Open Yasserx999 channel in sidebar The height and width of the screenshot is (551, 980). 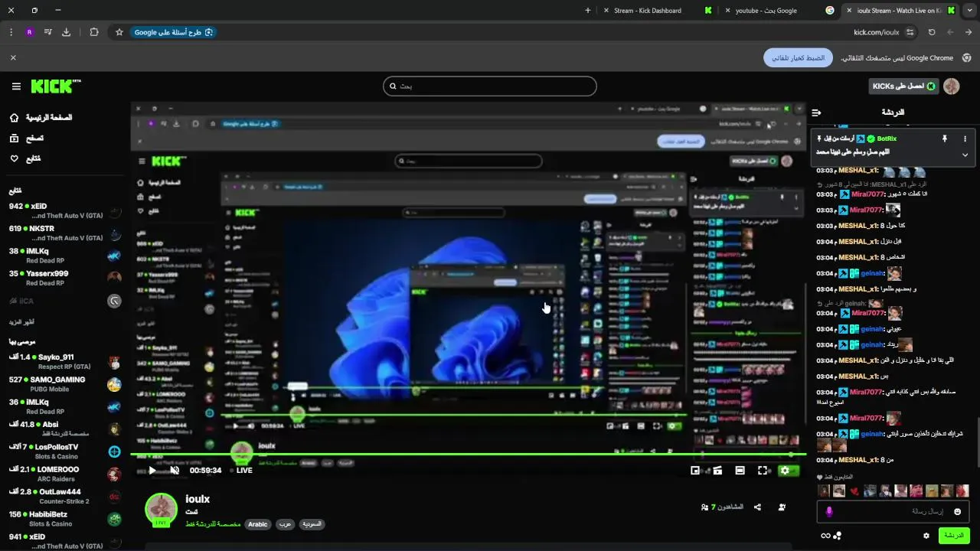click(x=65, y=277)
